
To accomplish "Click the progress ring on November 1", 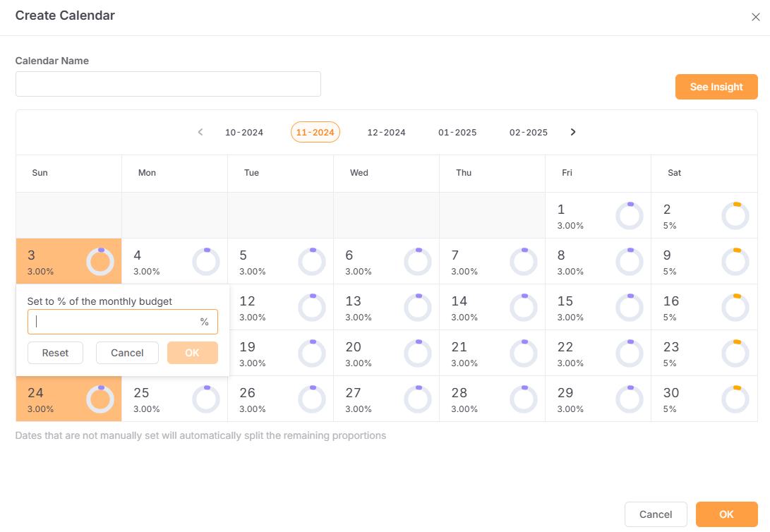I will [629, 216].
